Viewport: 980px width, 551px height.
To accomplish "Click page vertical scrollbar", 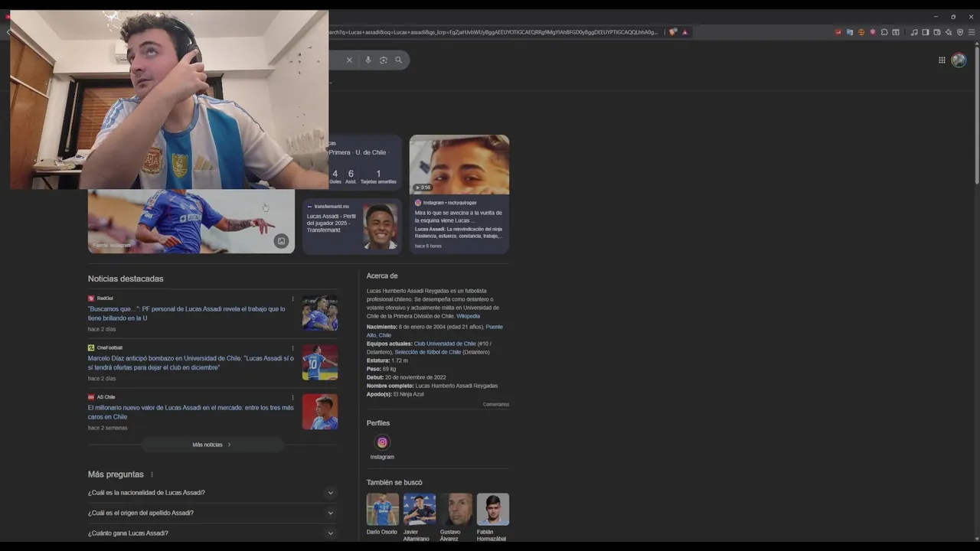I will [x=976, y=115].
